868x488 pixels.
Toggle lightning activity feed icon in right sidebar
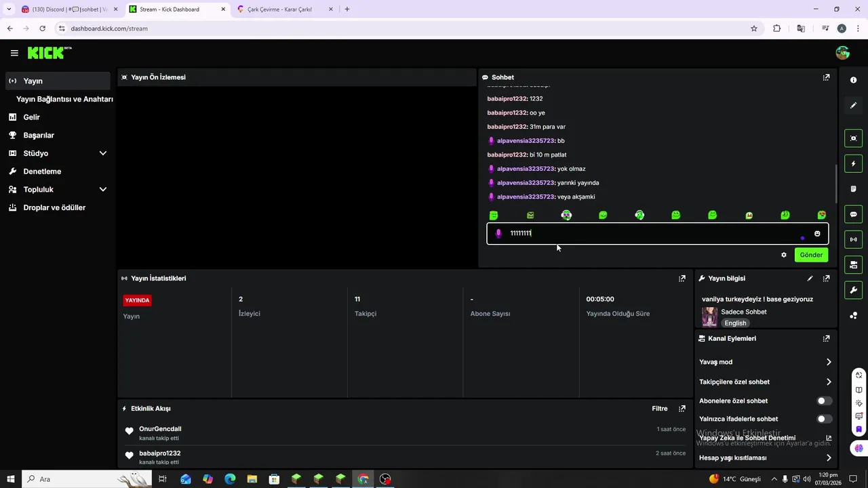[x=853, y=163]
